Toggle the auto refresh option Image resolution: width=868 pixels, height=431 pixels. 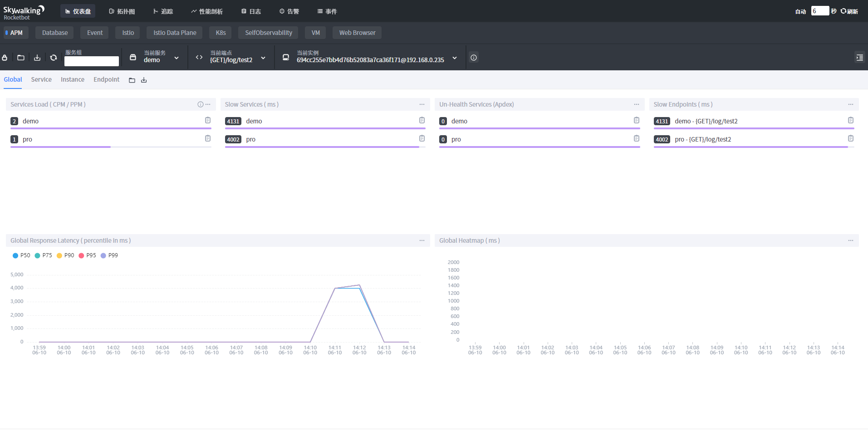[x=800, y=11]
